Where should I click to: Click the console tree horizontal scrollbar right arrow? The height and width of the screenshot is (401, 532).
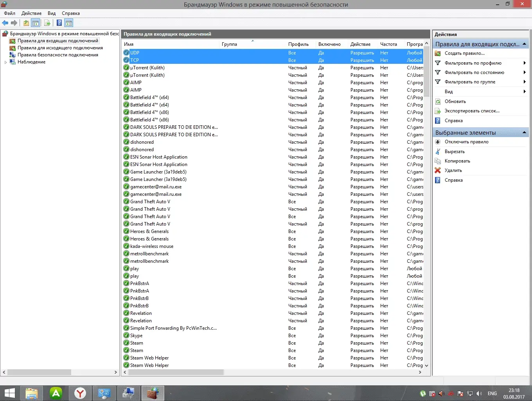point(115,372)
